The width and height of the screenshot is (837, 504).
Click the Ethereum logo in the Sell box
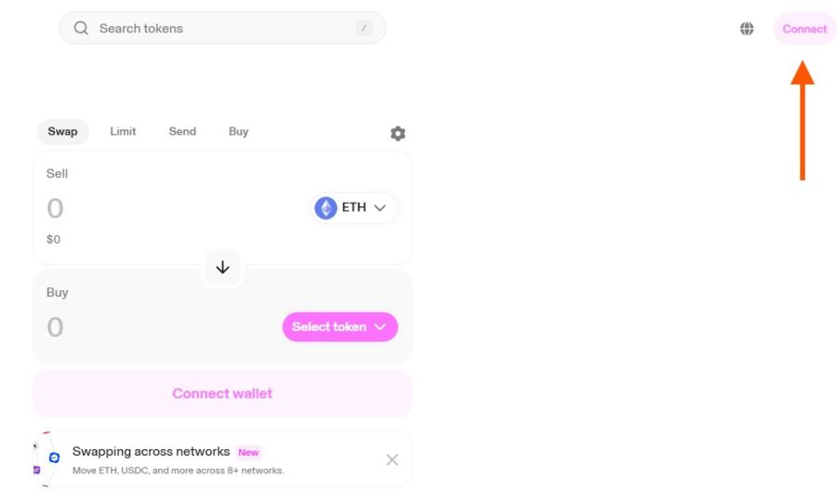[325, 207]
